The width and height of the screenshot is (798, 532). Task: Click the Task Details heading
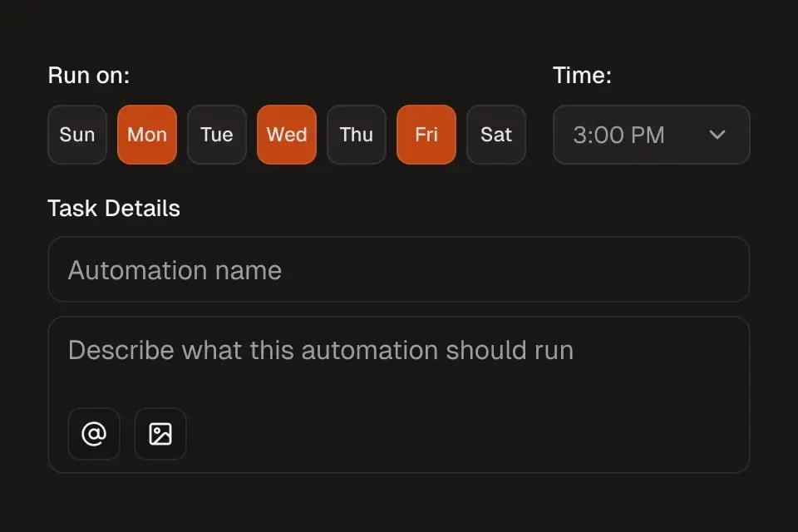pos(114,208)
